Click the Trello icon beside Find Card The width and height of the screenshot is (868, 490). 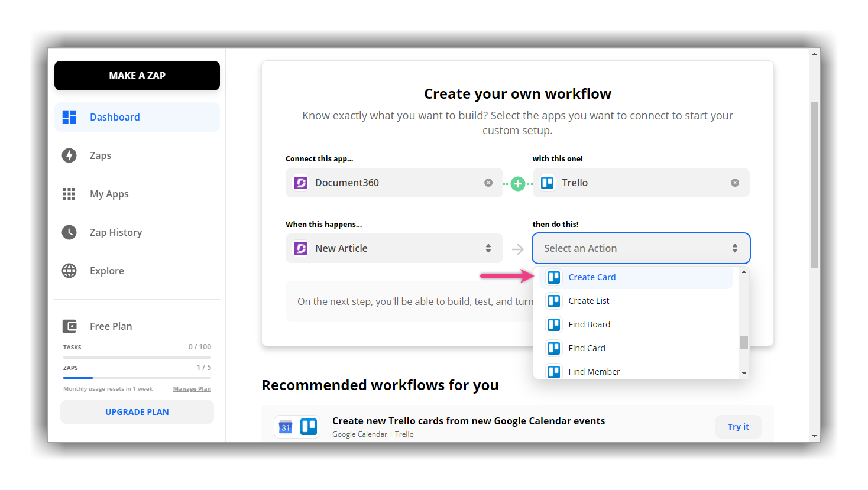point(553,348)
